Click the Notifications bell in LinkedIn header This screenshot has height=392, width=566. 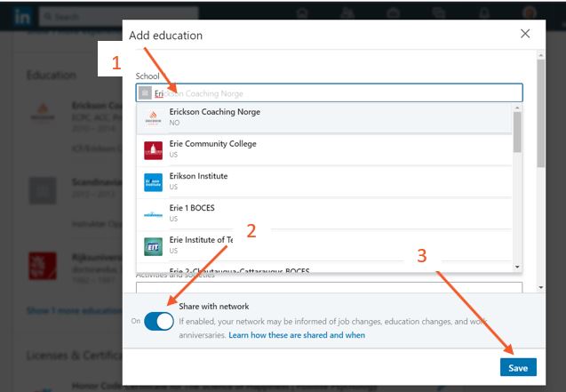coord(484,13)
